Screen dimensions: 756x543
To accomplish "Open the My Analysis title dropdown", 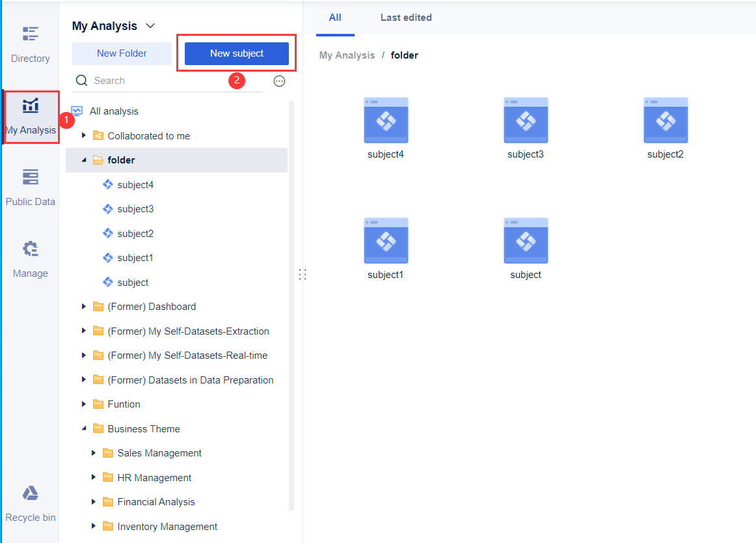I will 150,25.
